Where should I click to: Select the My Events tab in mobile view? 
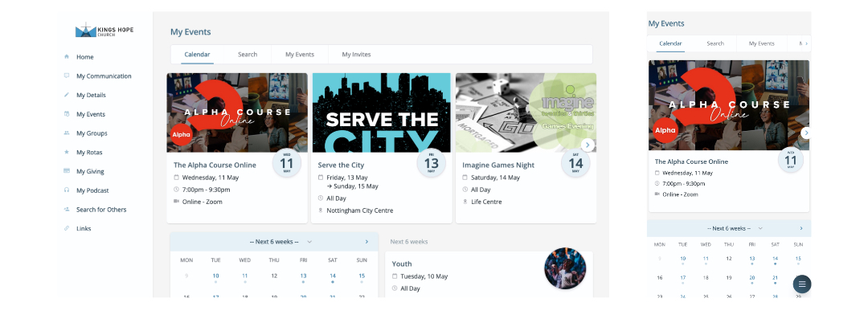(762, 43)
